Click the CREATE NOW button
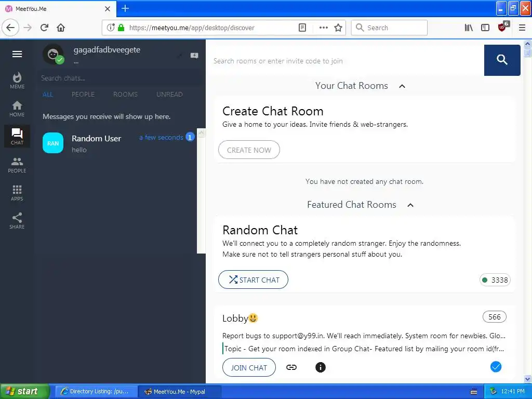532x399 pixels. click(x=249, y=150)
